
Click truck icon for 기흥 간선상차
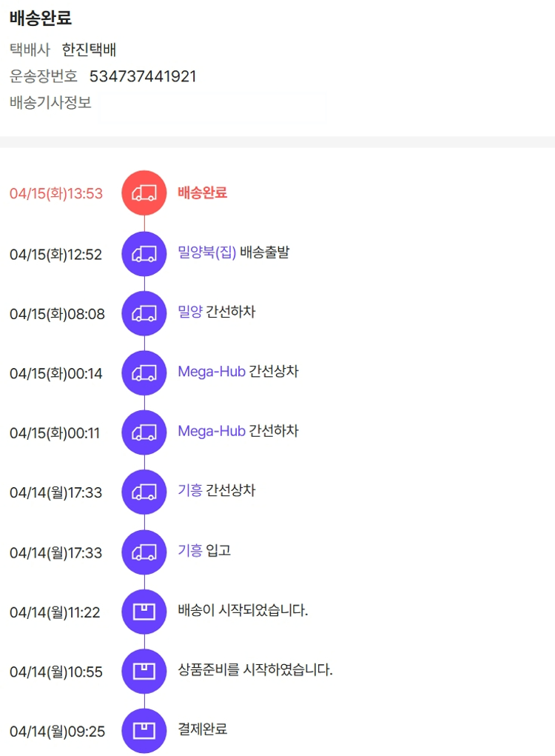point(144,492)
